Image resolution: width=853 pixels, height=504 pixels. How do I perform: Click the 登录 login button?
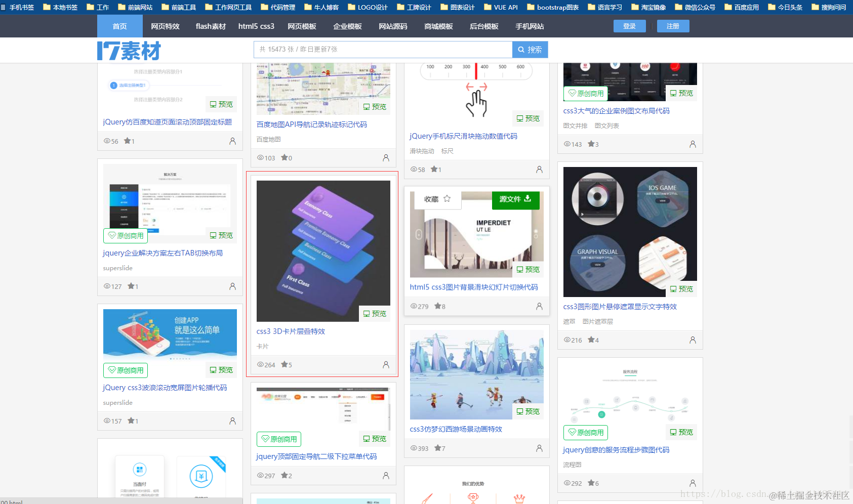pyautogui.click(x=630, y=26)
